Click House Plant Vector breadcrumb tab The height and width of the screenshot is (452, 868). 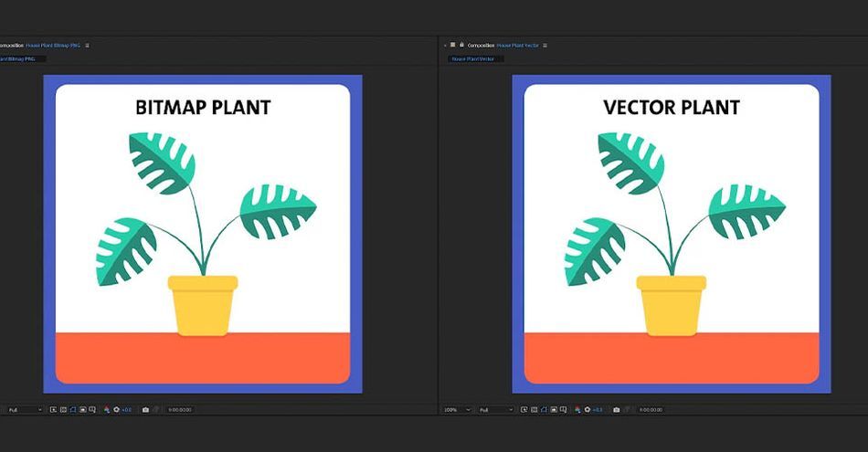click(x=475, y=58)
